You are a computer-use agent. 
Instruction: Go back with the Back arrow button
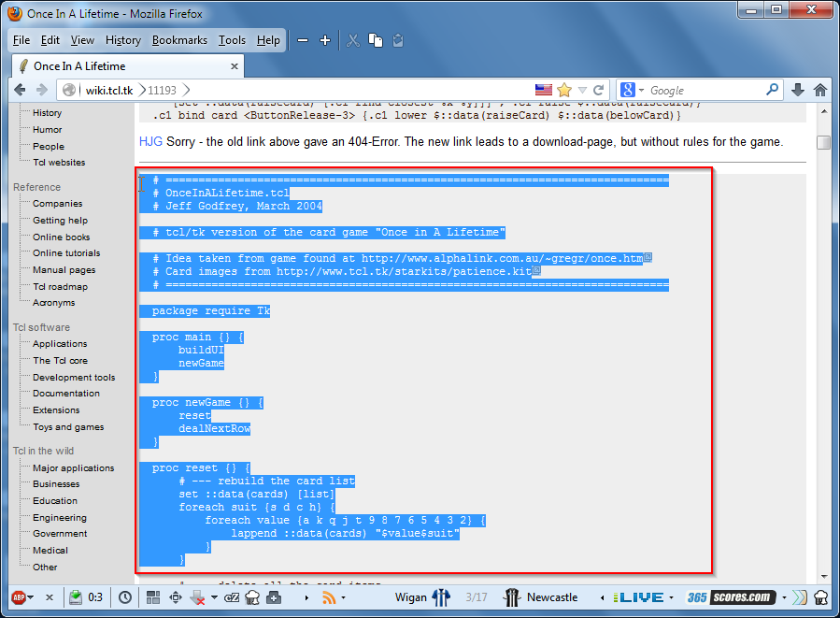(x=20, y=90)
